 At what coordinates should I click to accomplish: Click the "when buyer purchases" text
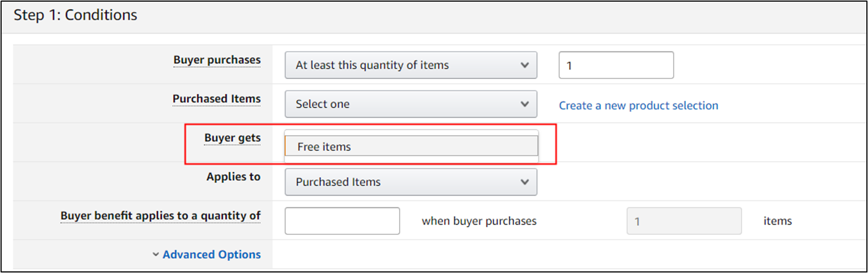pos(479,221)
